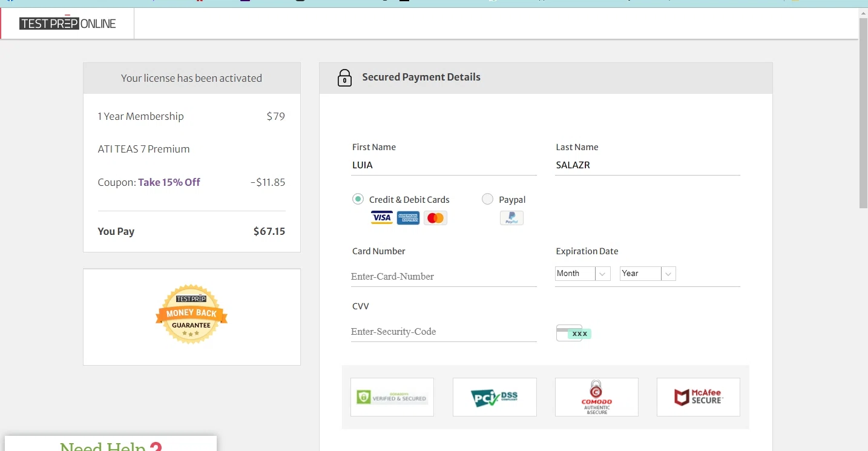Click the Money Back Guarantee badge
The width and height of the screenshot is (868, 451).
click(191, 314)
